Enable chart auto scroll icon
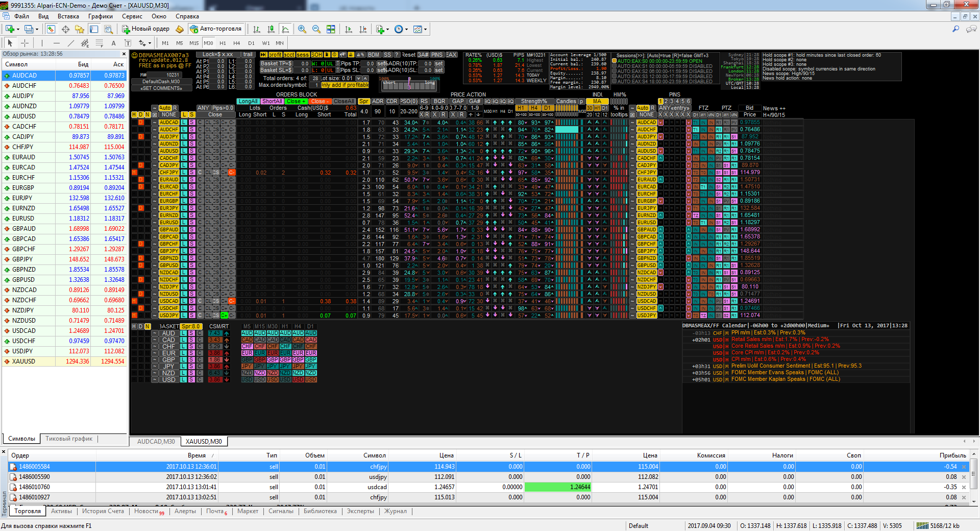The image size is (980, 531). [349, 29]
